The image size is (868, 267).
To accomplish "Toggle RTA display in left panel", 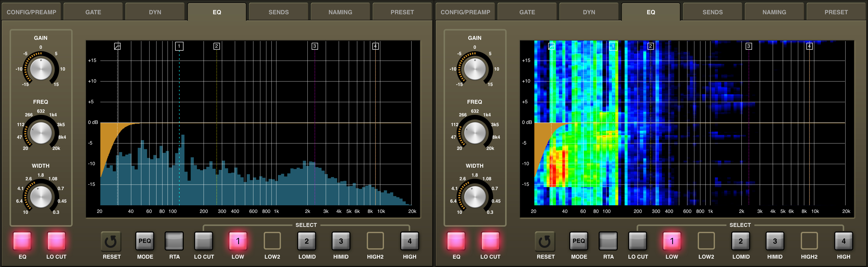I will pyautogui.click(x=174, y=241).
